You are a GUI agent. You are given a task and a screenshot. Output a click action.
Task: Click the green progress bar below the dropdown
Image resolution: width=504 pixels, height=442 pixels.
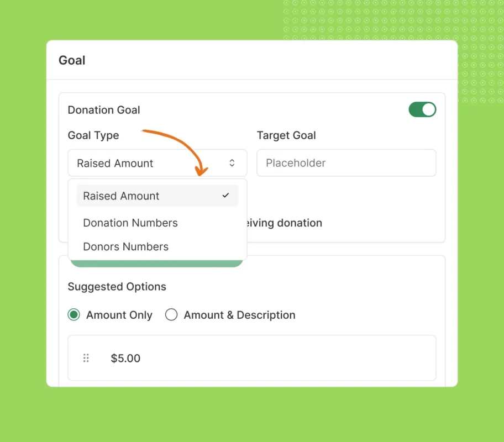[157, 264]
